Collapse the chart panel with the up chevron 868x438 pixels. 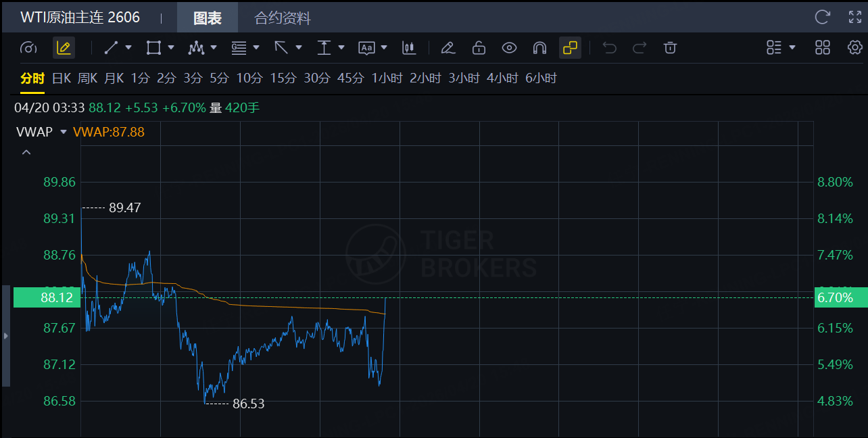tap(26, 153)
